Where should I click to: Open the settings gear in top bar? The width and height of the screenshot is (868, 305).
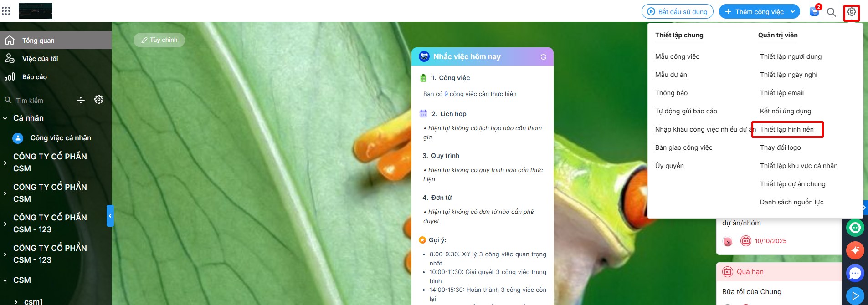(852, 12)
